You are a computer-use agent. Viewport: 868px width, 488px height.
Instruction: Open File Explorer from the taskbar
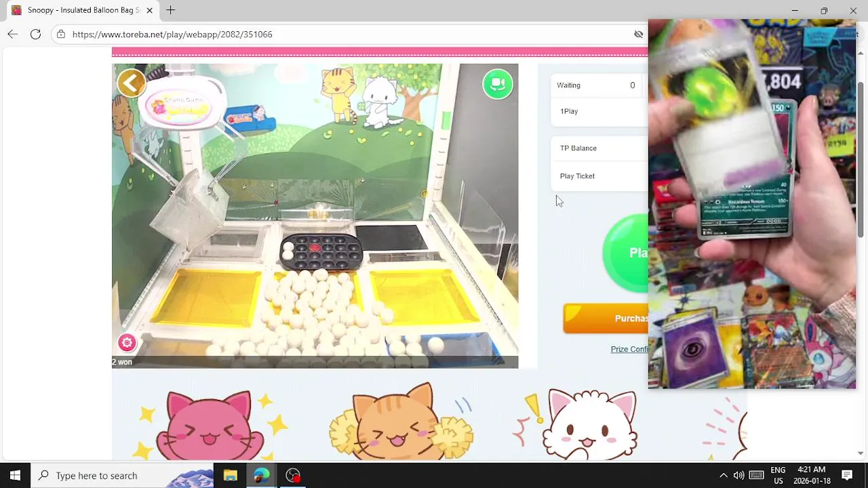(231, 475)
